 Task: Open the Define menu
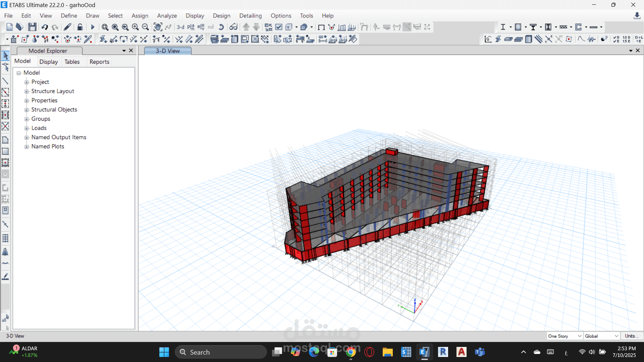(x=69, y=16)
